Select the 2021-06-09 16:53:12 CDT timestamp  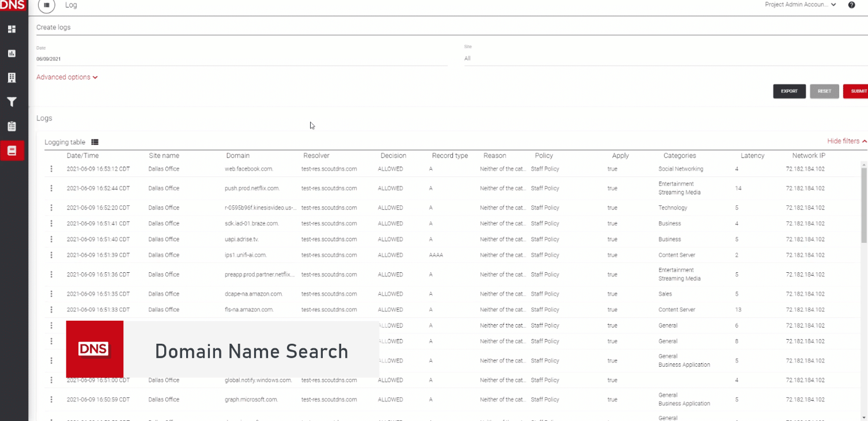pyautogui.click(x=98, y=169)
